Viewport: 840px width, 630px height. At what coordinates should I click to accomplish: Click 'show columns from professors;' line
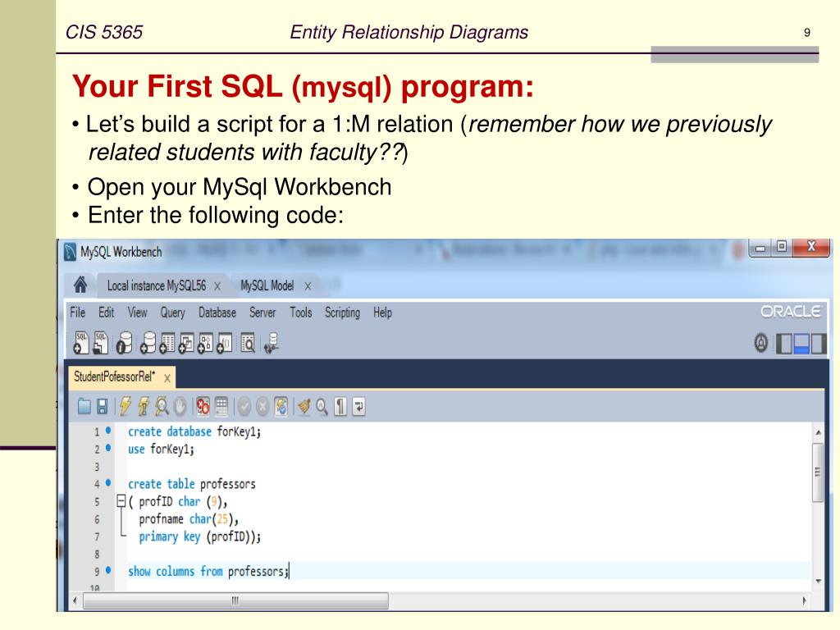(x=208, y=572)
